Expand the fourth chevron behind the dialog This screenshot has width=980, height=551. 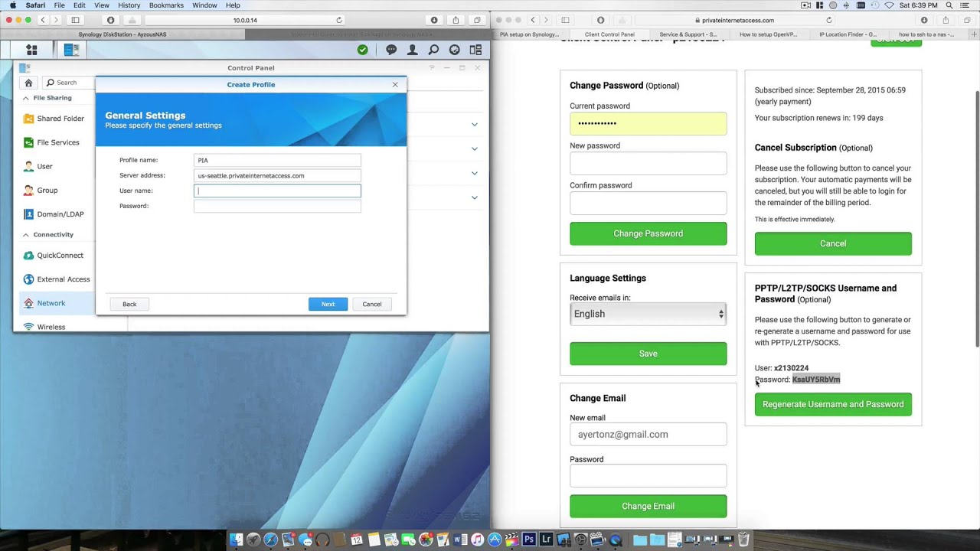pos(474,197)
